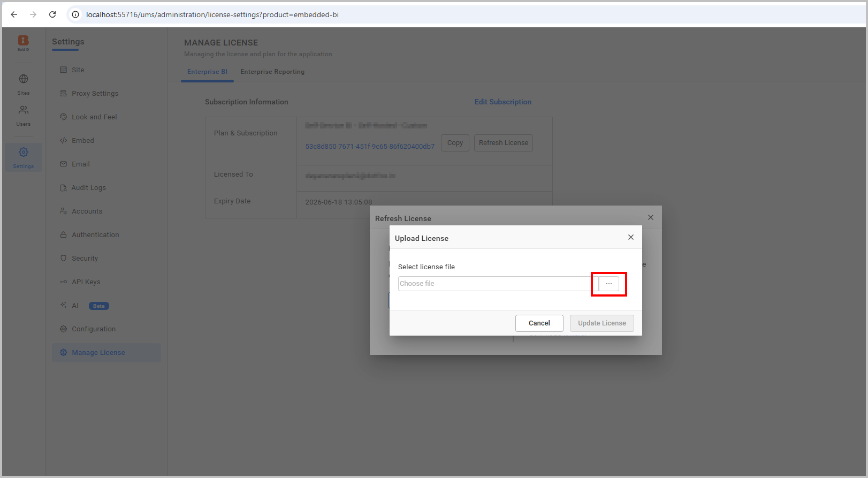The height and width of the screenshot is (478, 868).
Task: Click the expiry date 2026-06-18 13:05:08
Action: click(338, 202)
